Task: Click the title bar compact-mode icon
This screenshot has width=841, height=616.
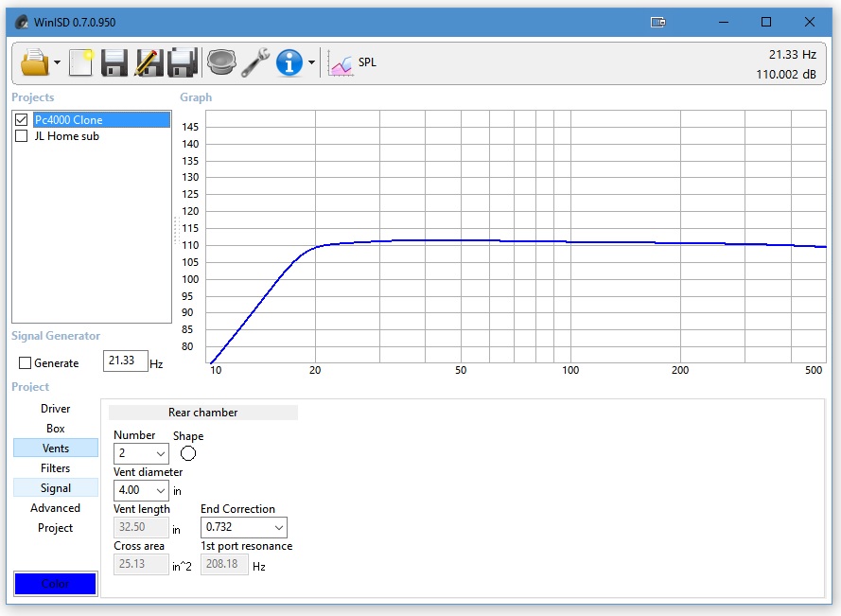Action: click(x=658, y=22)
